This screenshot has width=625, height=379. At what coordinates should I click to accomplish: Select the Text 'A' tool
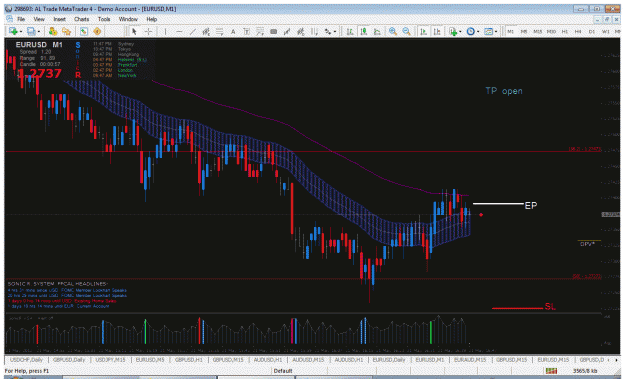click(233, 31)
